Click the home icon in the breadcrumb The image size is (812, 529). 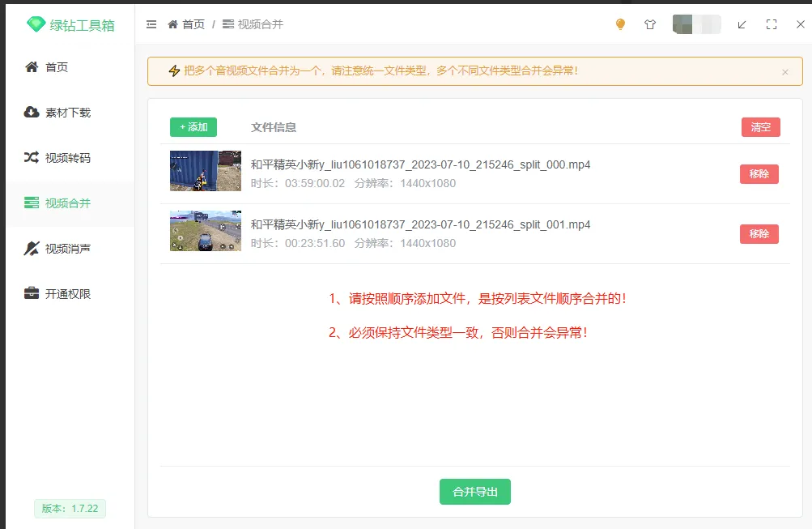point(171,24)
